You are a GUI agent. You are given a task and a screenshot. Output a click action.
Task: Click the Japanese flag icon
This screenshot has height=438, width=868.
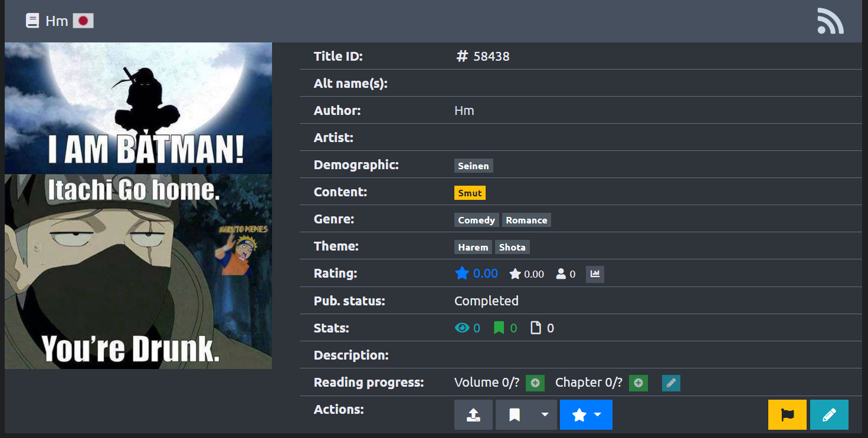click(83, 21)
